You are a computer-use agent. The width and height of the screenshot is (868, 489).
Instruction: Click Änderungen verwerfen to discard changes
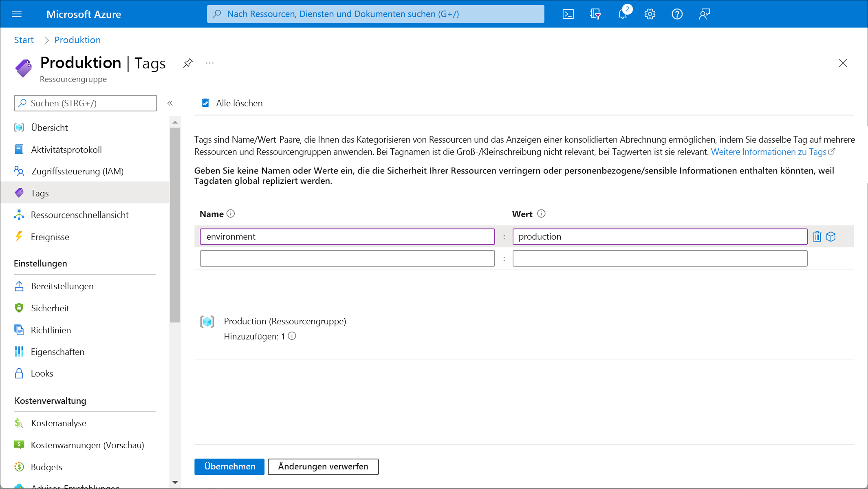323,466
